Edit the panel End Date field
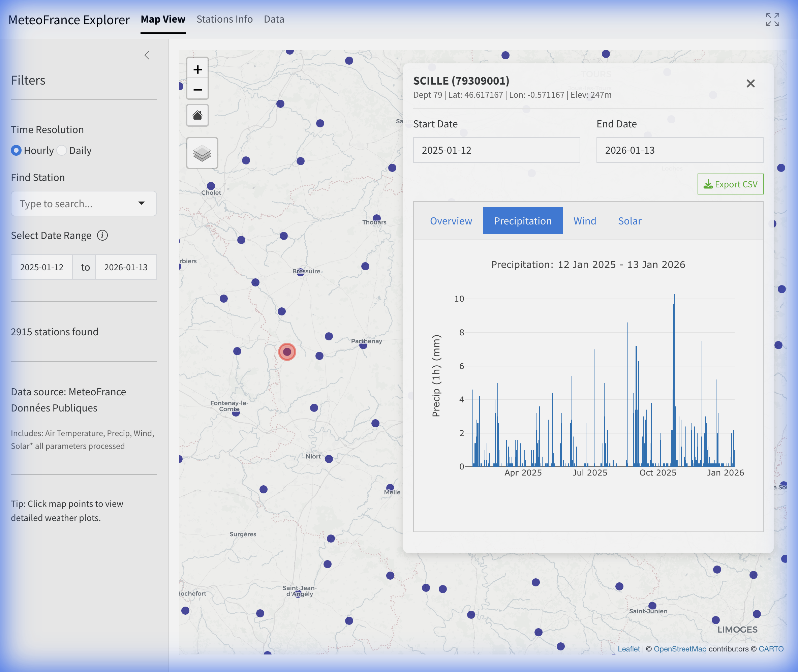798x672 pixels. click(679, 150)
